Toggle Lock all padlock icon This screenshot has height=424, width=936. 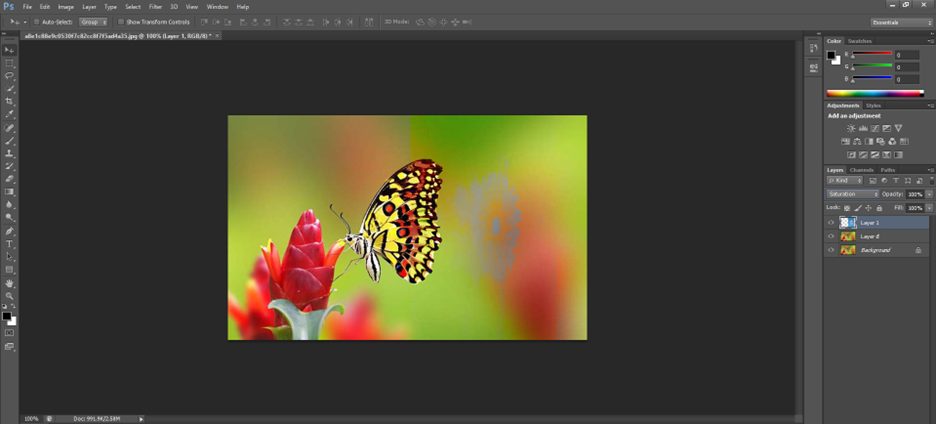tap(879, 208)
